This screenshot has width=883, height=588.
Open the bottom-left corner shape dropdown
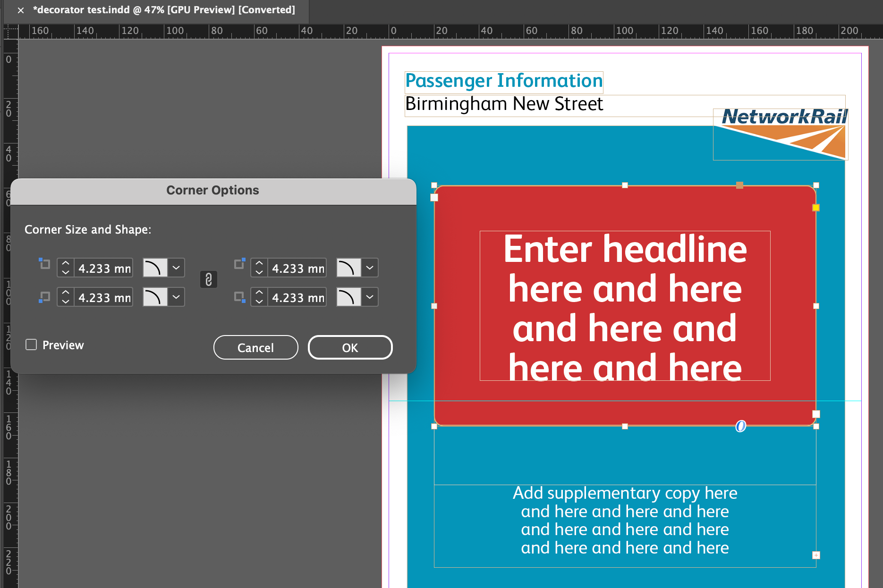click(x=176, y=297)
